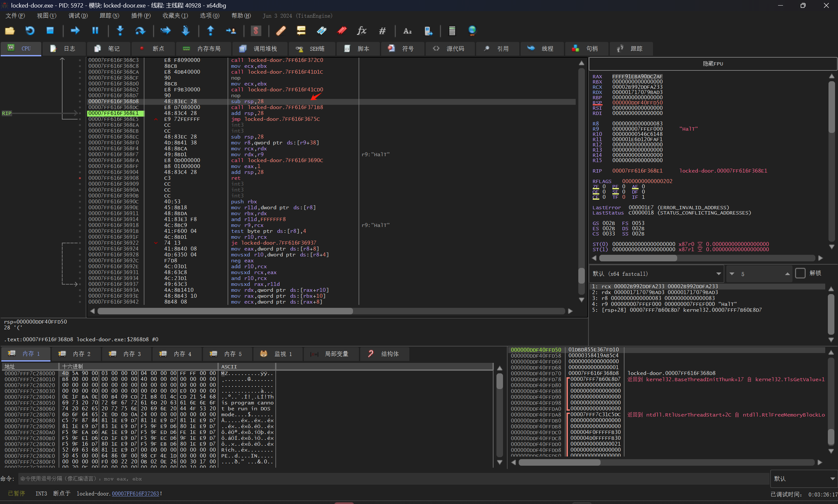Open the patches bandage icon
The height and width of the screenshot is (504, 838).
pyautogui.click(x=281, y=31)
